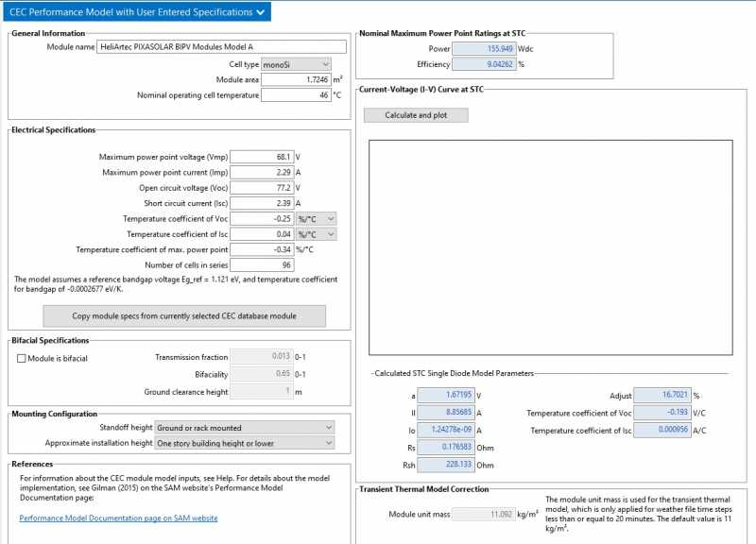Click the Open circuit voltage (Voc) field
Image resolution: width=756 pixels, height=544 pixels.
(x=261, y=188)
